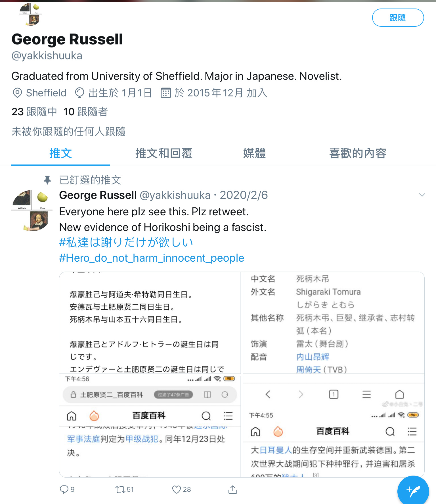Expand the tweet options chevron menu
The width and height of the screenshot is (436, 504).
422,195
